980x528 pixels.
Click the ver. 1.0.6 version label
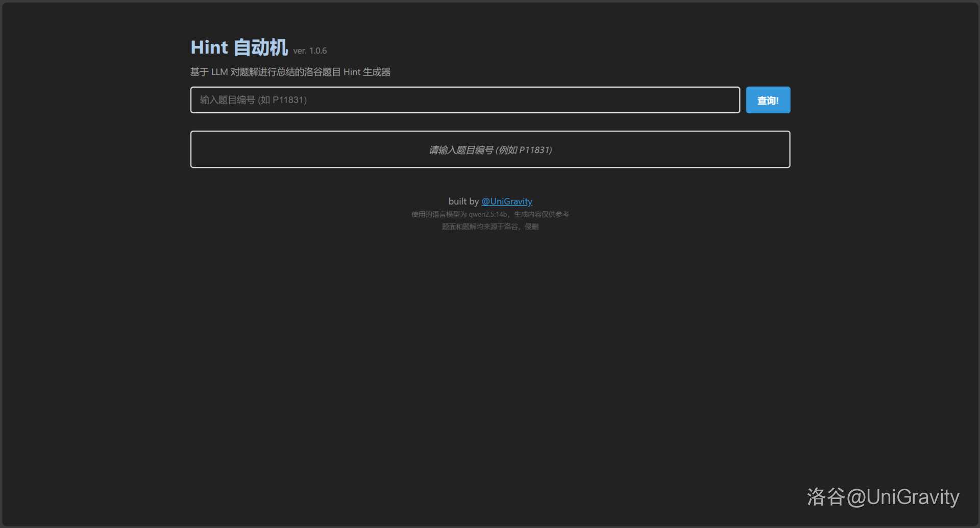310,51
